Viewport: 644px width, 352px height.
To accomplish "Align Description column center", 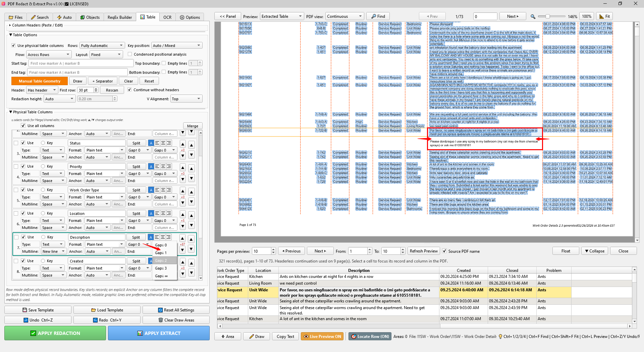I will coord(163,237).
